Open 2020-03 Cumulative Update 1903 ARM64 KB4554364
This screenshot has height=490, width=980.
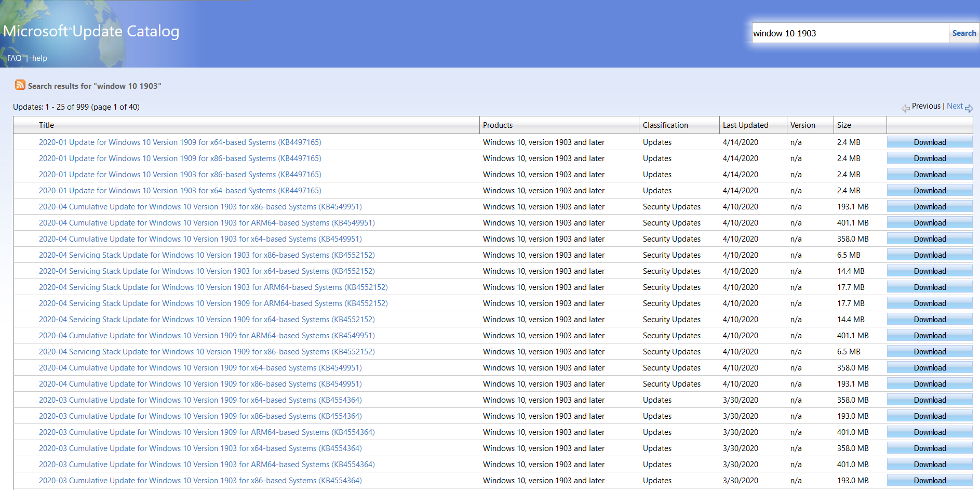[207, 465]
